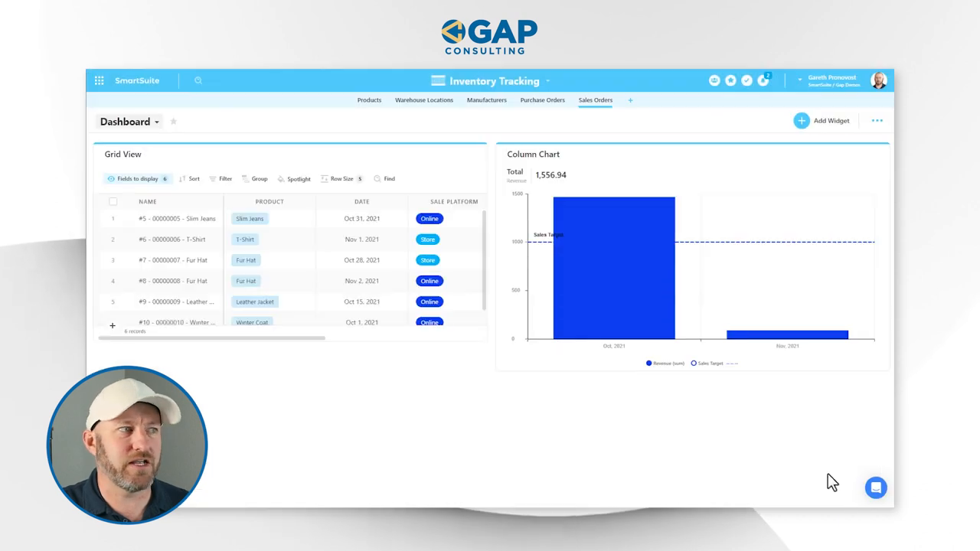Screen dimensions: 980x551
Task: Add a new app with plus tab
Action: coord(630,100)
